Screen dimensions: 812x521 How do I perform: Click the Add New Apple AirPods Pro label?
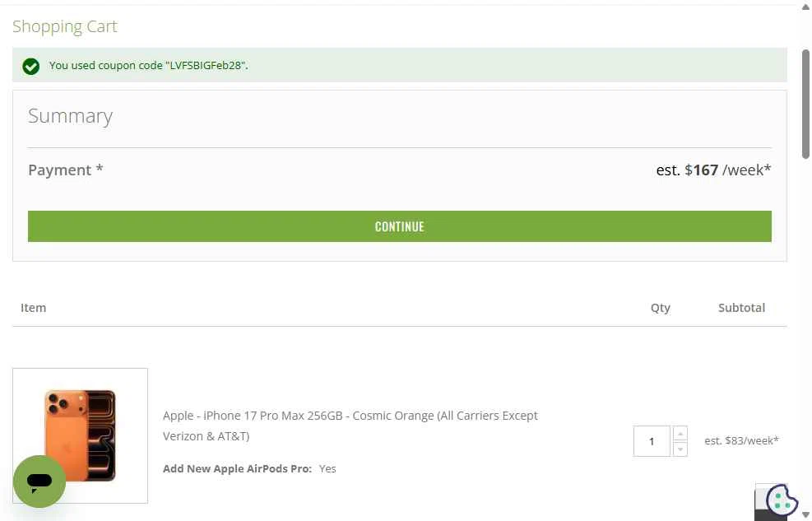click(x=237, y=468)
